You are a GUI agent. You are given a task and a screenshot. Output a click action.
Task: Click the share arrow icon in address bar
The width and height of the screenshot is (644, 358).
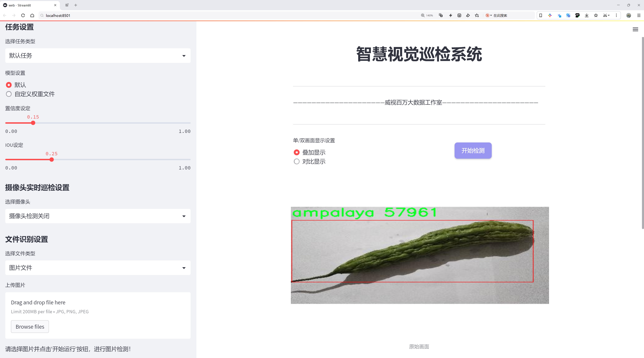[x=468, y=16]
